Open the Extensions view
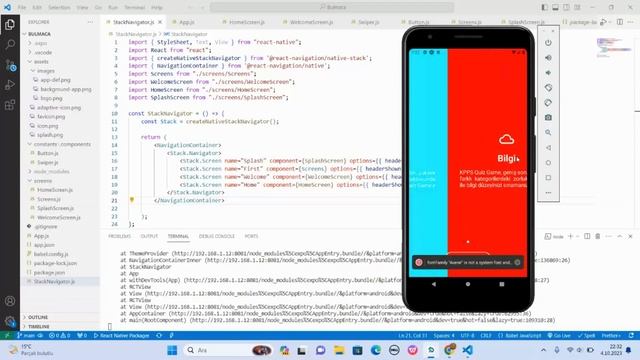Viewport: 640px width, 360px height. pos(10,105)
